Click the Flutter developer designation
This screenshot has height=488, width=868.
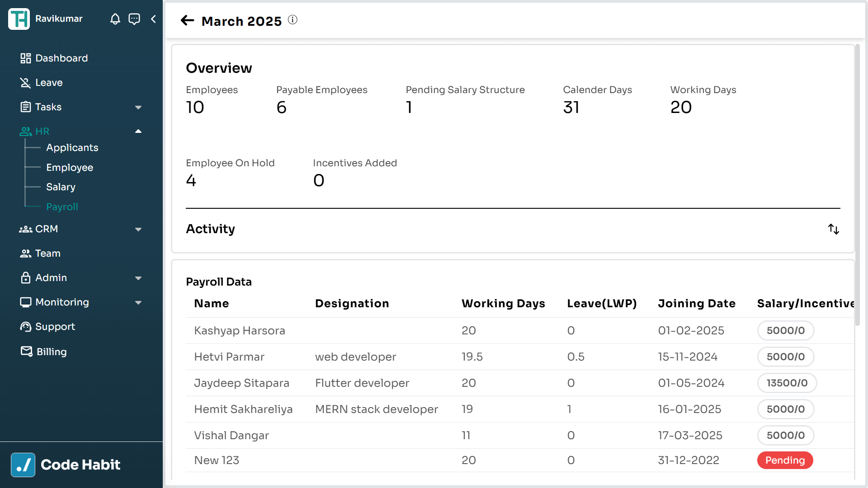(362, 383)
